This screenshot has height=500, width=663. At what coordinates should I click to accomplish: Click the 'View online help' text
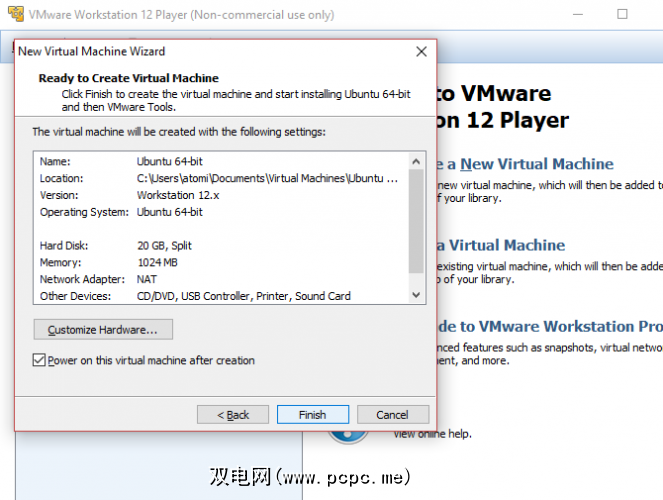click(433, 434)
